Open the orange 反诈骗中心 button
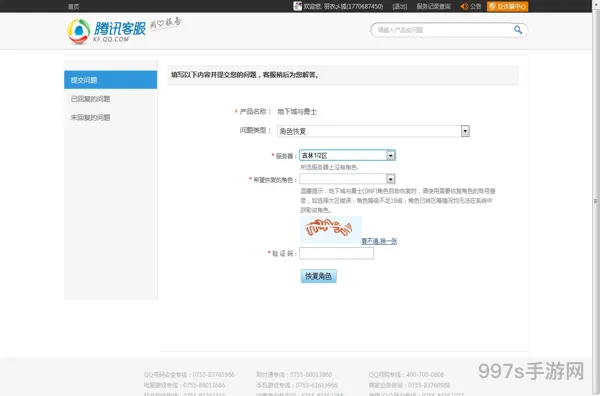 [x=507, y=6]
